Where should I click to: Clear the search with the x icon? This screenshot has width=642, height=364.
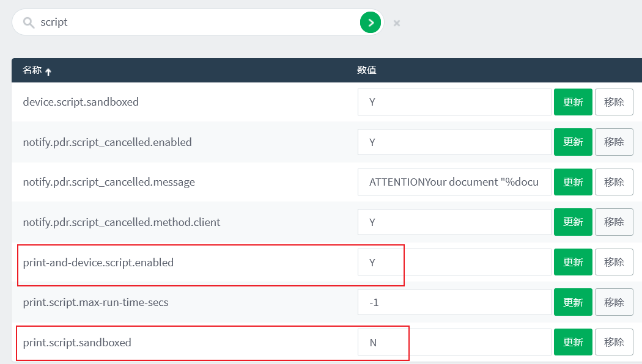point(397,23)
